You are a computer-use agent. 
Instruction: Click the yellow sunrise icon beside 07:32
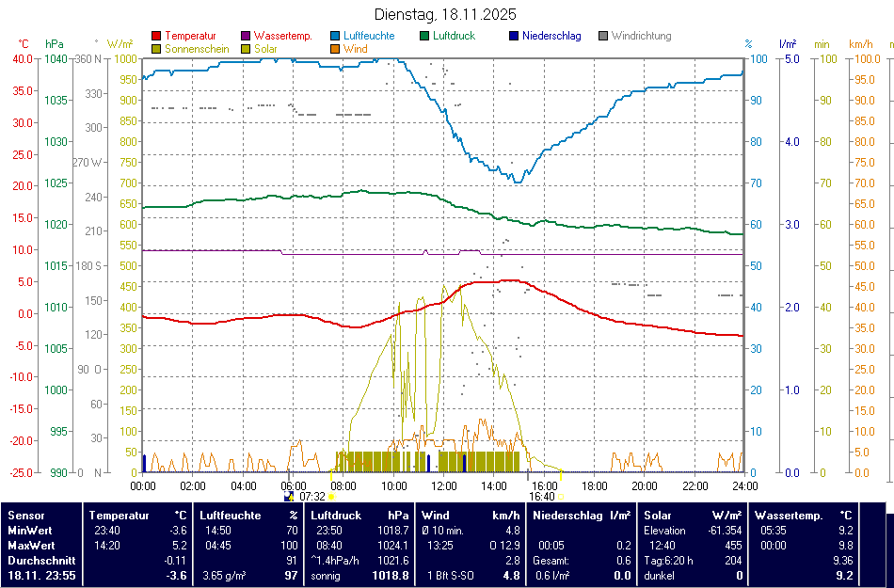pyautogui.click(x=332, y=497)
